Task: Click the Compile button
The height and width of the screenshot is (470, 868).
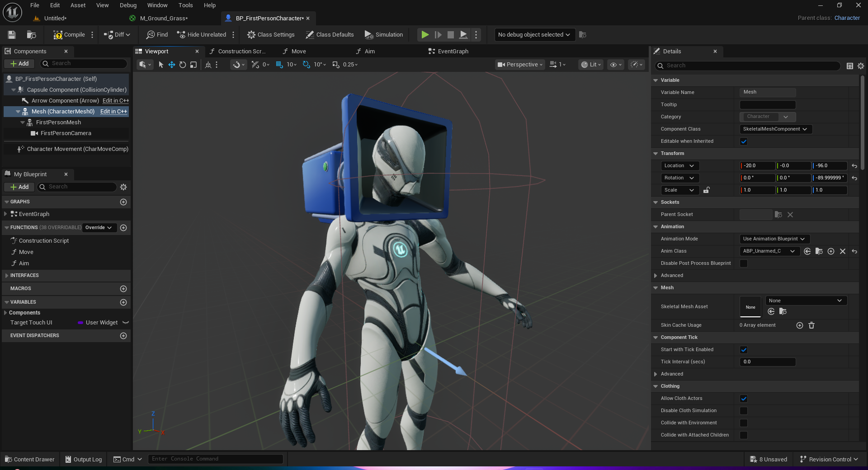Action: coord(69,35)
